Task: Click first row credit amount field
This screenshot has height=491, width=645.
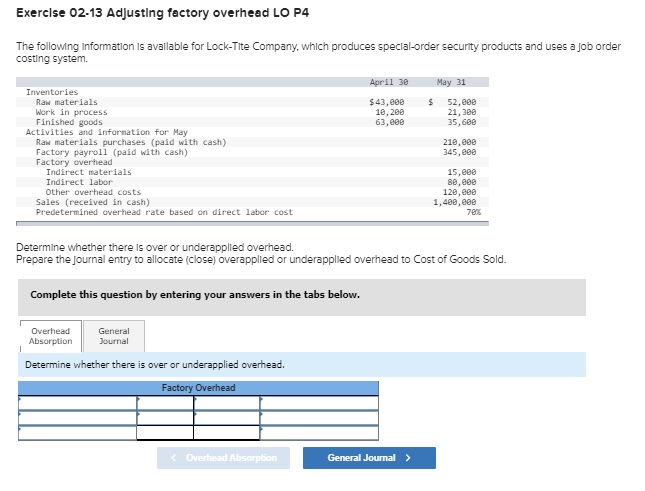Action: pos(227,403)
